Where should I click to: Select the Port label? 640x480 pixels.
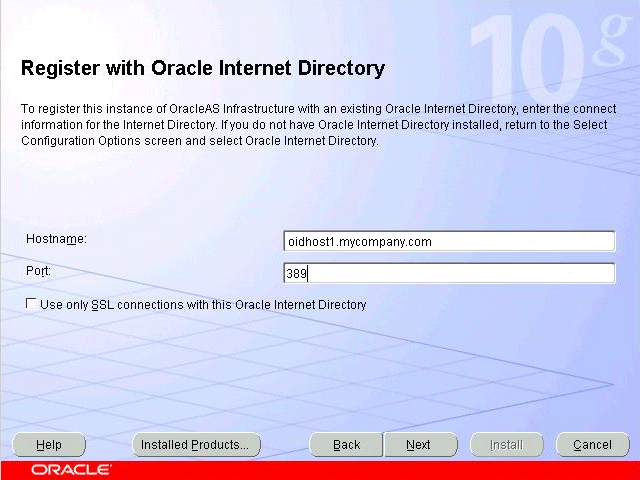click(x=38, y=271)
